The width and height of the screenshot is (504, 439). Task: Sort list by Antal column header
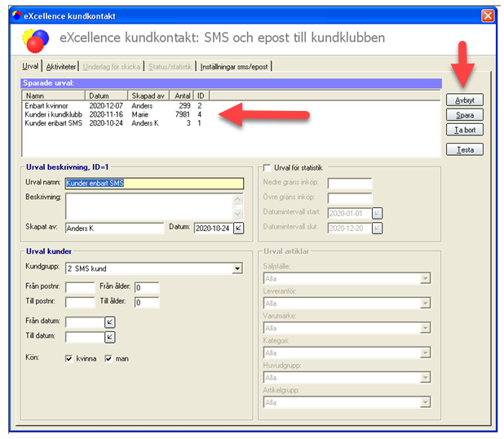pos(182,95)
